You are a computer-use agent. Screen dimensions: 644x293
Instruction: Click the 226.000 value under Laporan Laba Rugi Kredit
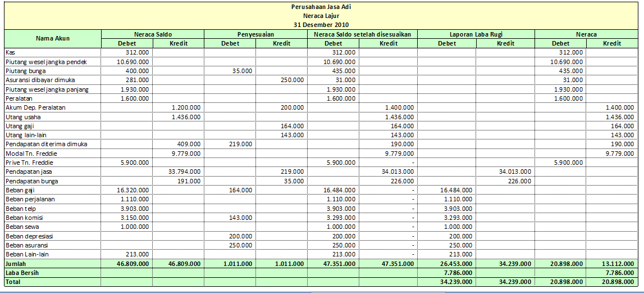click(x=519, y=181)
